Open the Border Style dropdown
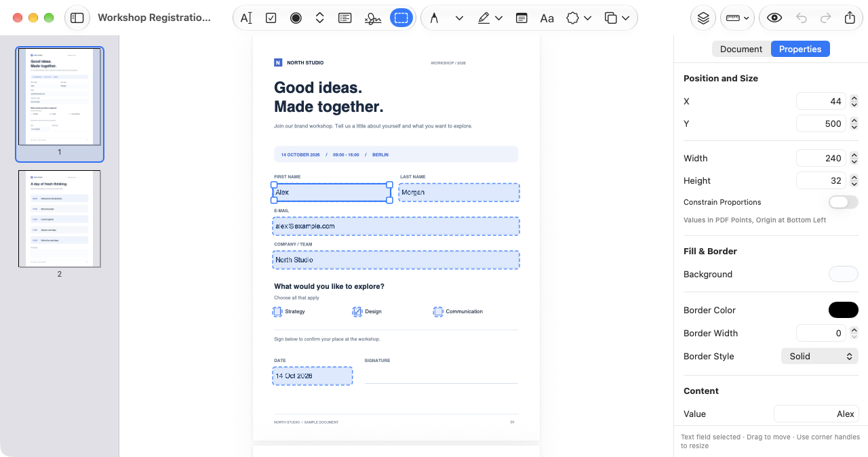The height and width of the screenshot is (457, 868). 820,356
